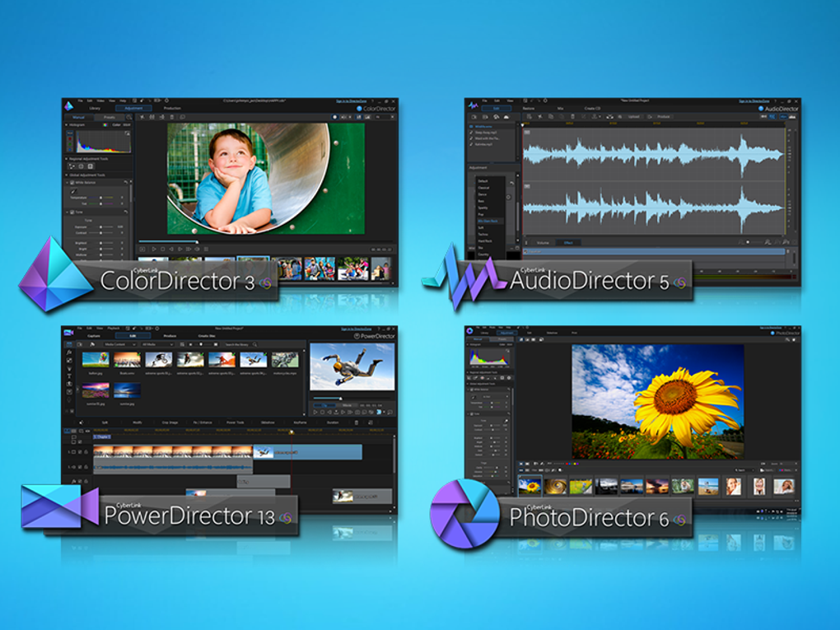Open effects room fx icon in PowerDirector
840x630 pixels.
point(69,352)
